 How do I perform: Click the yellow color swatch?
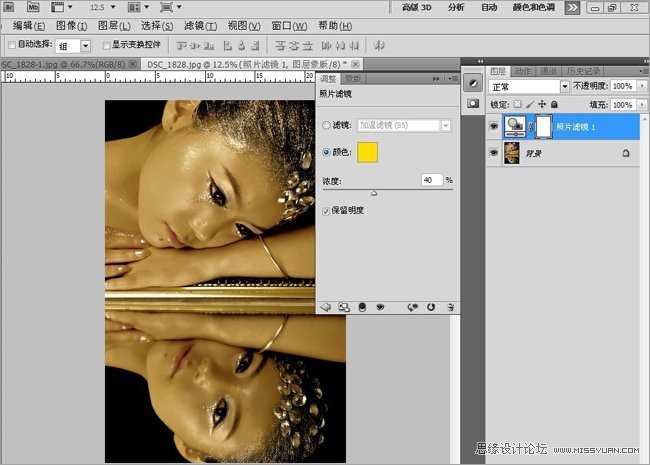pos(367,152)
